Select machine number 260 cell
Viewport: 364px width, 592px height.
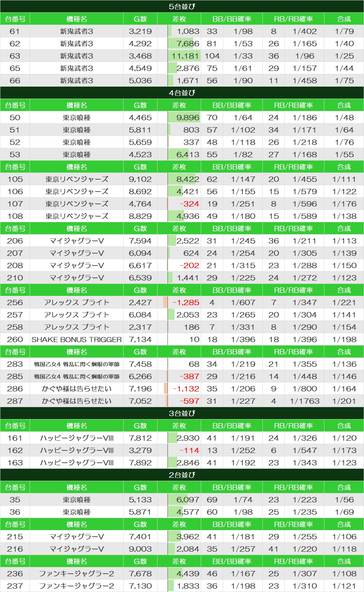pos(15,339)
